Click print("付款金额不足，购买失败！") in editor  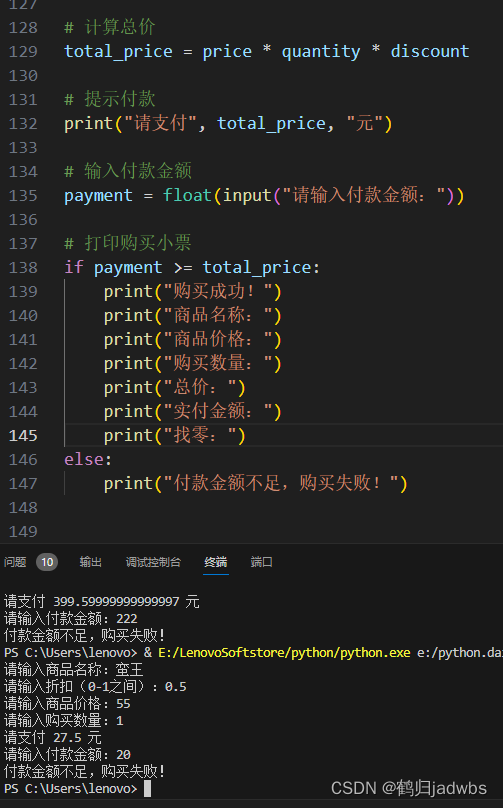coord(256,483)
